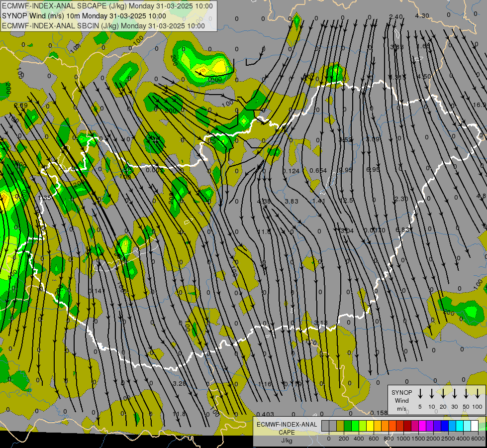
Task: Click the 3.83 value on the map
Action: point(292,202)
